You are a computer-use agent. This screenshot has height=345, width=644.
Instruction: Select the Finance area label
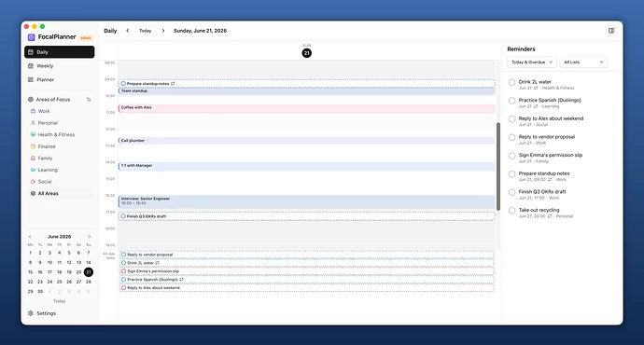(x=47, y=146)
